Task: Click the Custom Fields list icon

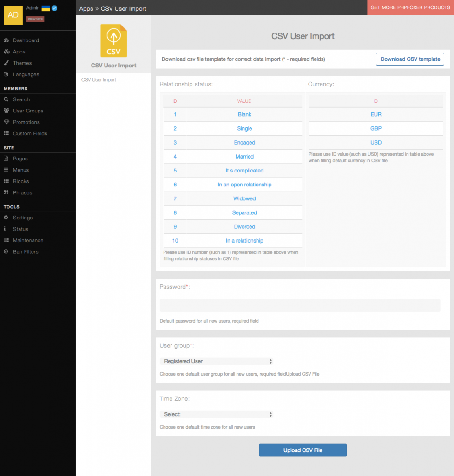Action: click(x=6, y=133)
